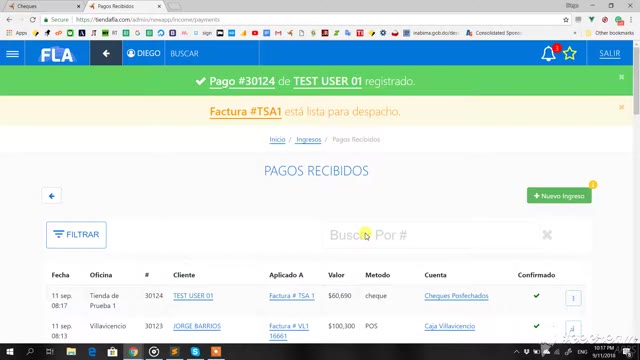Image resolution: width=640 pixels, height=360 pixels.
Task: Open Microsoft Store from taskbar
Action: tap(112, 351)
